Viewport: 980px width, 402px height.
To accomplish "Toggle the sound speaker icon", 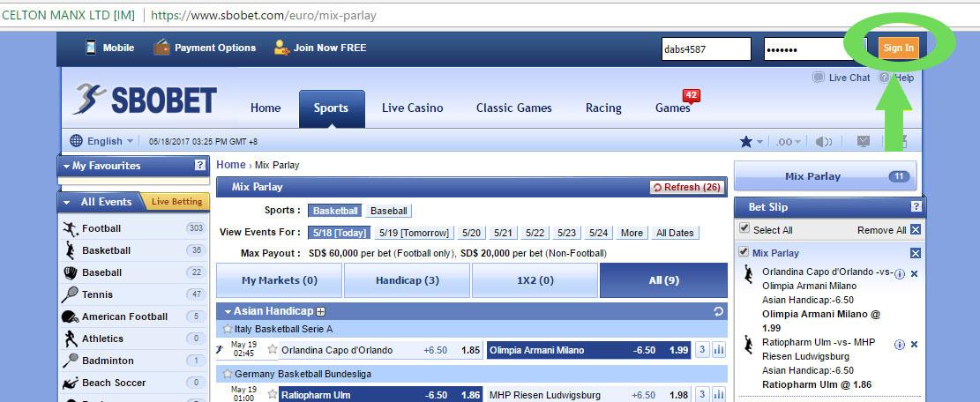I will click(x=824, y=142).
